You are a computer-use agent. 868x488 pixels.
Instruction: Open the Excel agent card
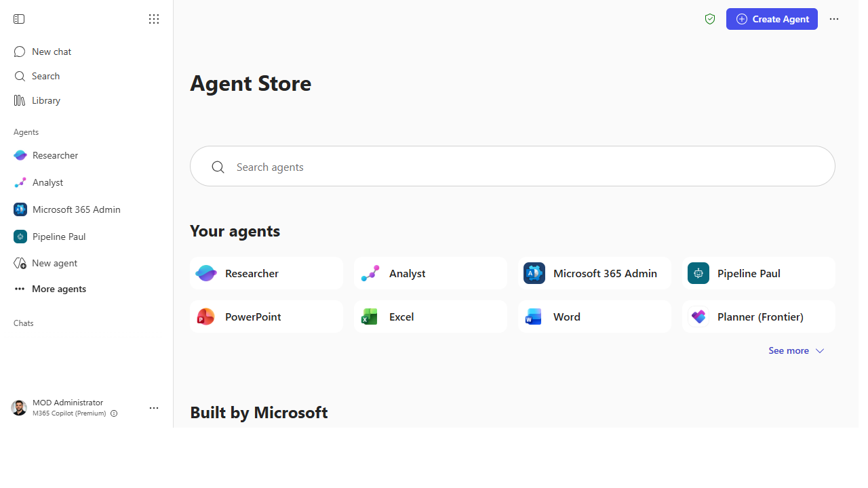(431, 317)
